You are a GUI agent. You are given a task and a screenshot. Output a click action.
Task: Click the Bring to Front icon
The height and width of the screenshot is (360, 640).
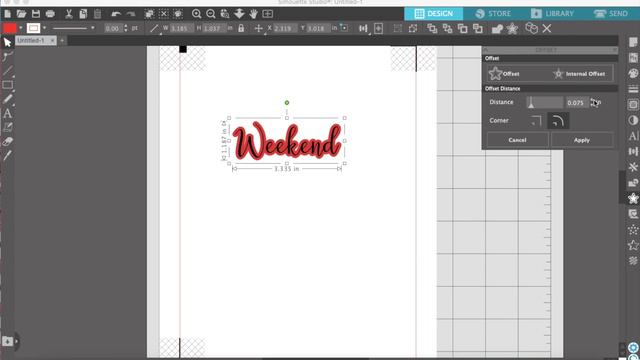(432, 29)
